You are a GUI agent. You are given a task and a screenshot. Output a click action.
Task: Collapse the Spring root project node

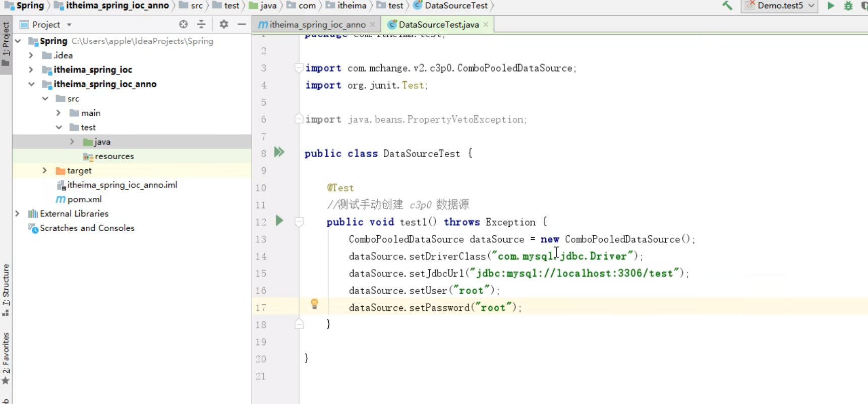tap(18, 41)
